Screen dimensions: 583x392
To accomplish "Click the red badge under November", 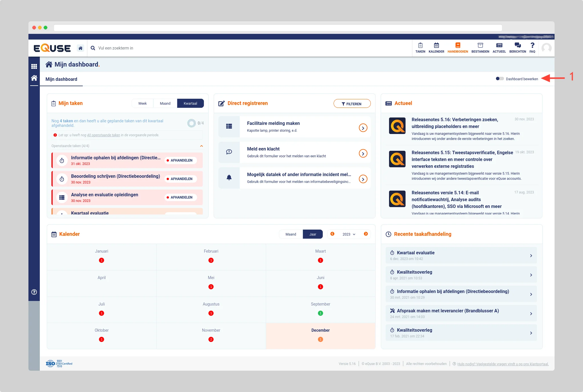I will 211,339.
